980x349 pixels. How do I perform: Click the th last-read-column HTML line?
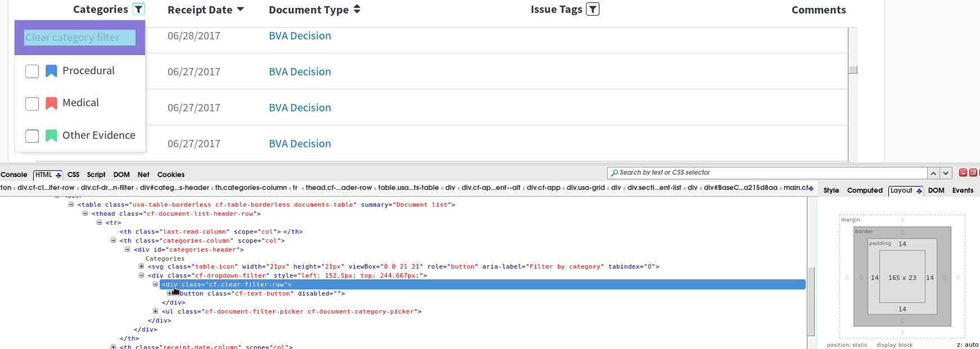pos(211,232)
